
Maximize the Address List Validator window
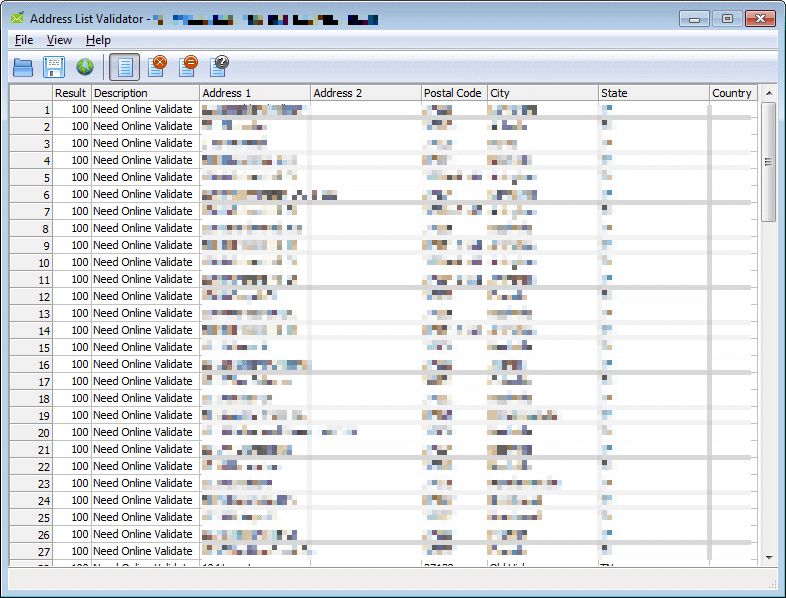point(726,18)
